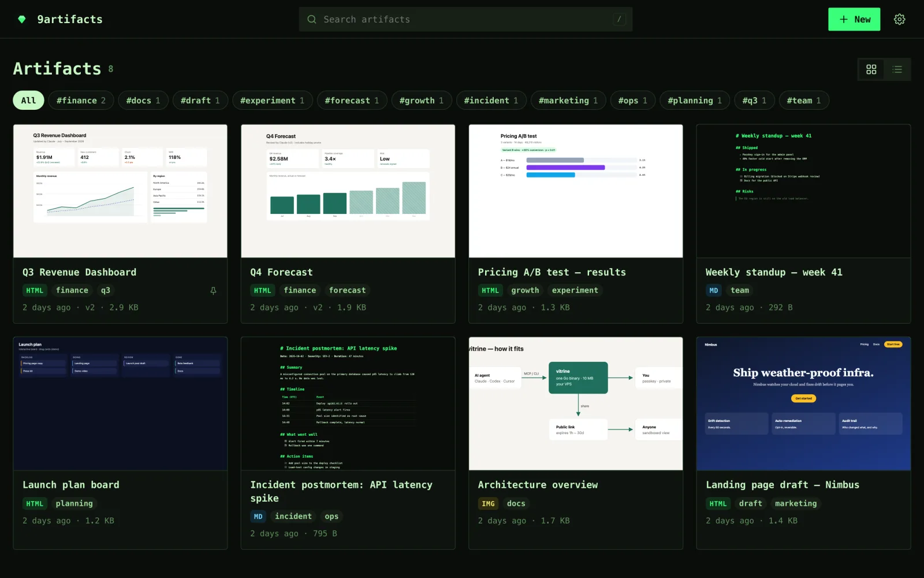The width and height of the screenshot is (924, 578).
Task: Create a new artifact with New button
Action: pos(854,19)
